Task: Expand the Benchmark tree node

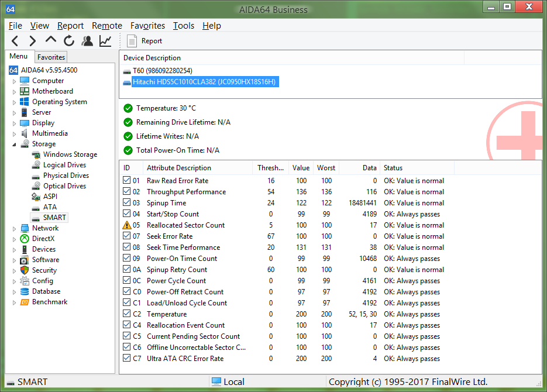Action: pos(15,302)
